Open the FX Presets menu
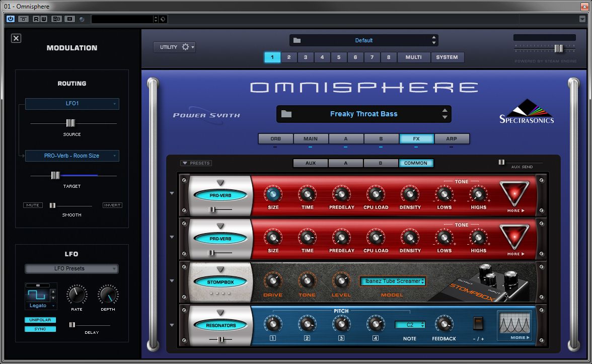The width and height of the screenshot is (592, 364). 196,163
